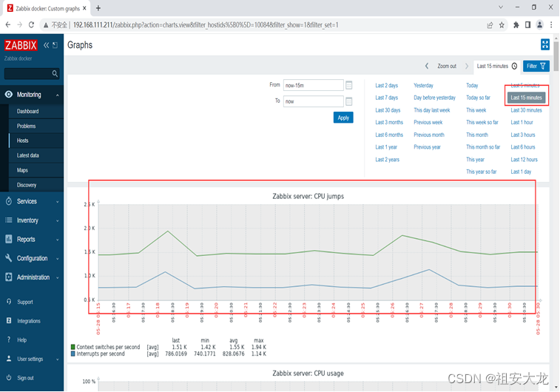Open the browser extensions puzzle icon
560x392 pixels.
click(516, 25)
